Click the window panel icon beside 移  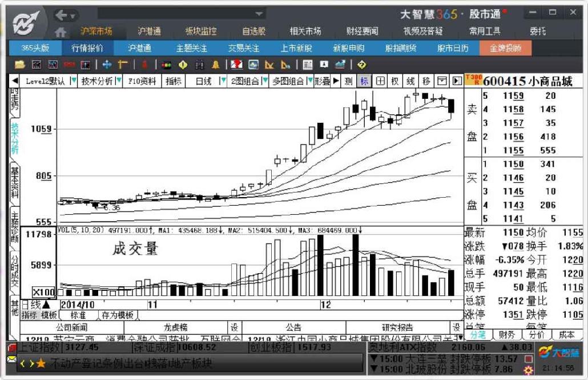pos(442,81)
